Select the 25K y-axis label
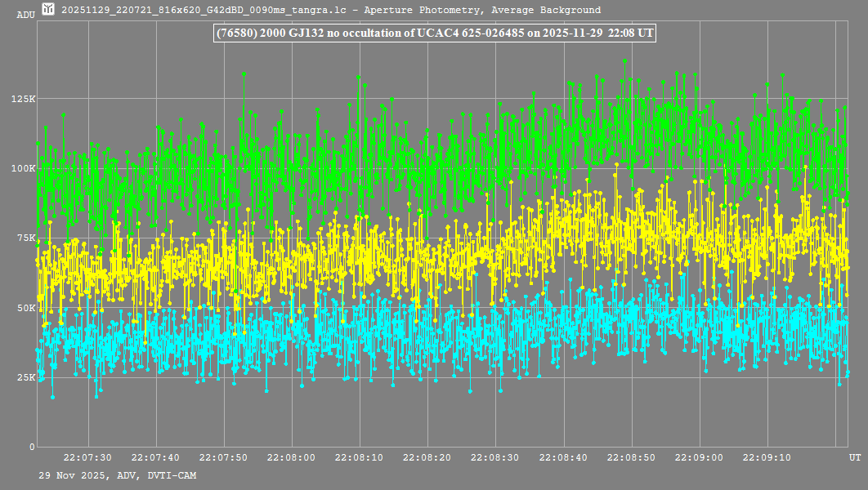868x490 pixels. coord(26,377)
